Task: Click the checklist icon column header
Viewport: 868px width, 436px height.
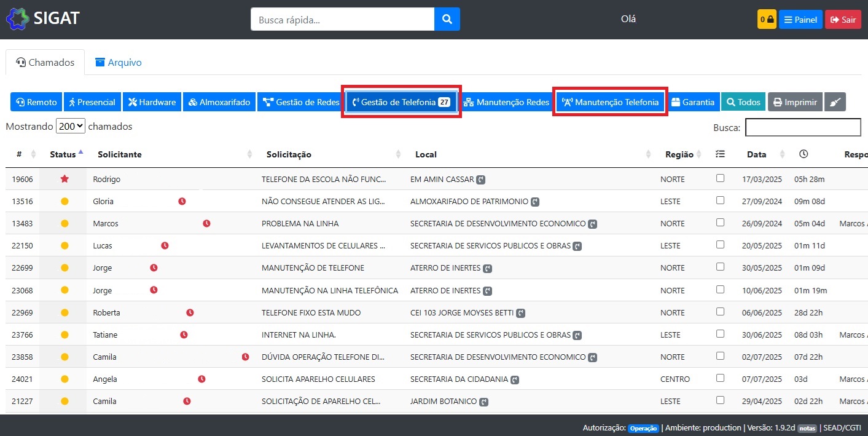Action: point(720,154)
